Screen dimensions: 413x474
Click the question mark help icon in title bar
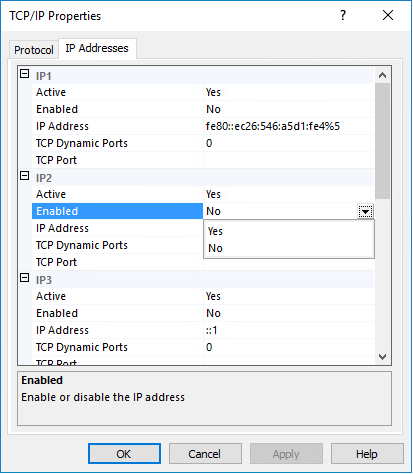point(343,15)
